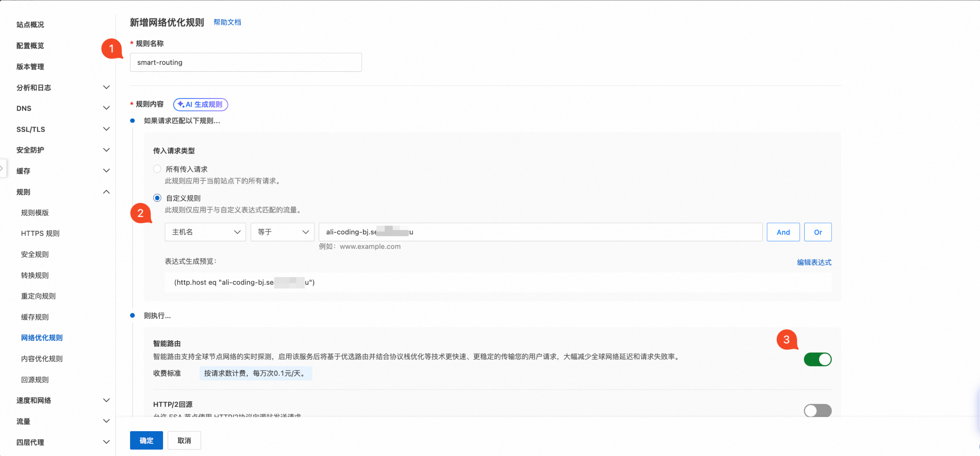Open the 帮助文档 help link
The image size is (980, 456).
click(x=227, y=22)
